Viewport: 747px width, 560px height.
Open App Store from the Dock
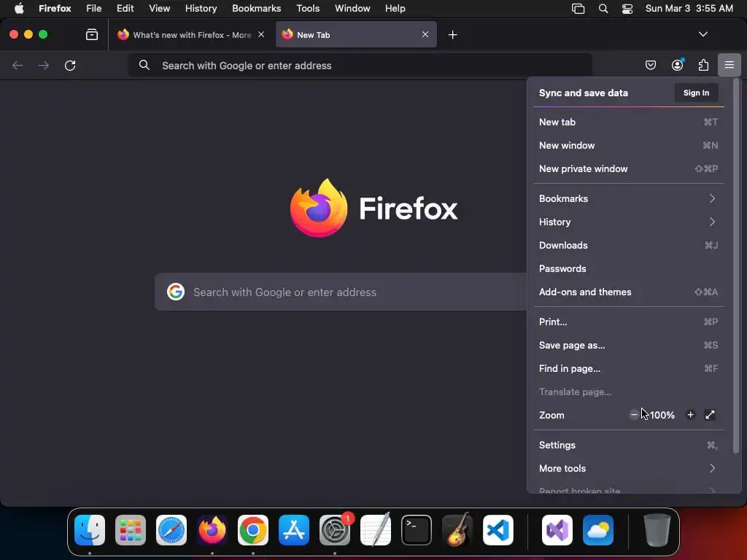[x=294, y=530]
